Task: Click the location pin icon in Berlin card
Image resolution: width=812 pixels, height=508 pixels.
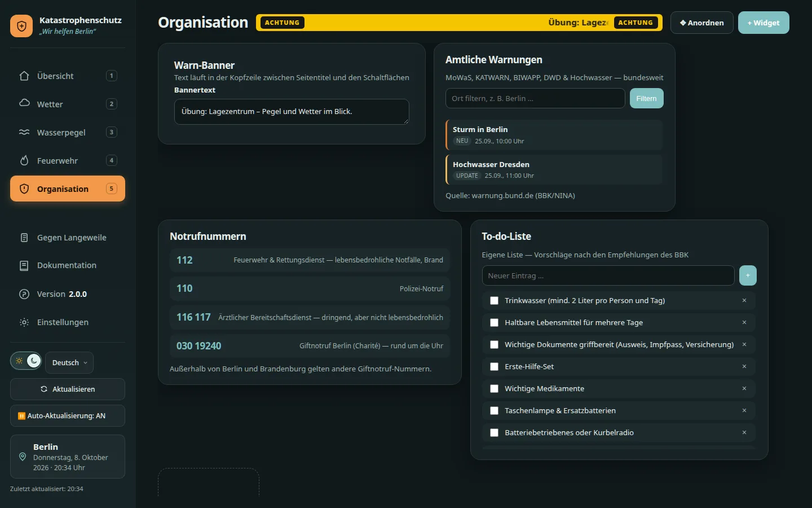Action: coord(23,457)
